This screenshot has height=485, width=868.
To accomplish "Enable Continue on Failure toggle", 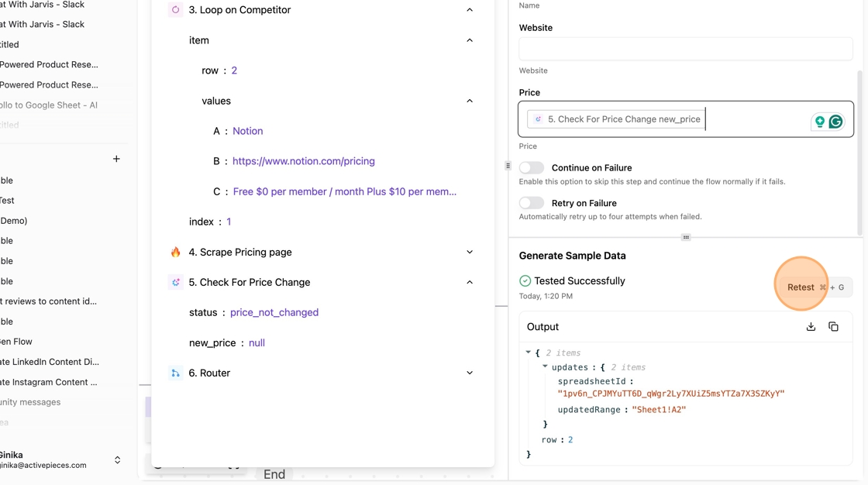I will coord(532,167).
